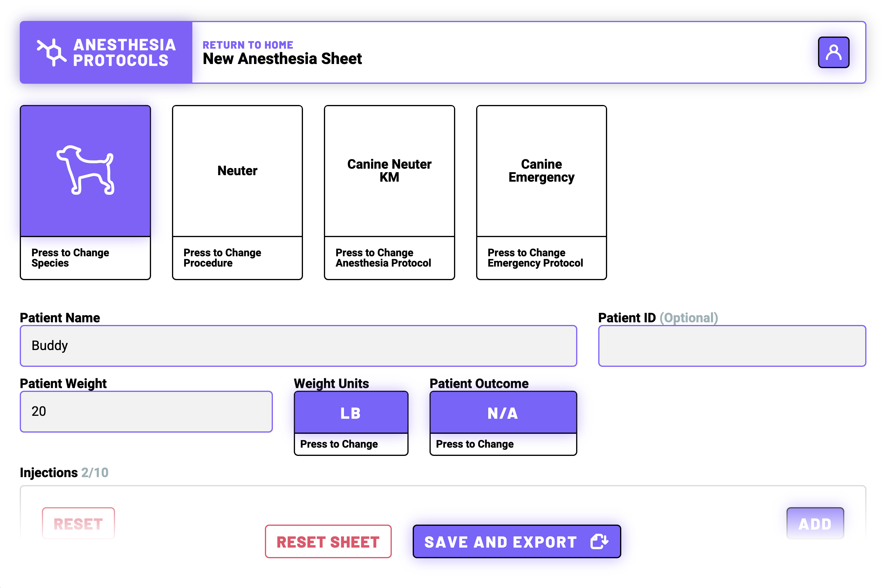Add a new injection
885x588 pixels.
[x=815, y=523]
